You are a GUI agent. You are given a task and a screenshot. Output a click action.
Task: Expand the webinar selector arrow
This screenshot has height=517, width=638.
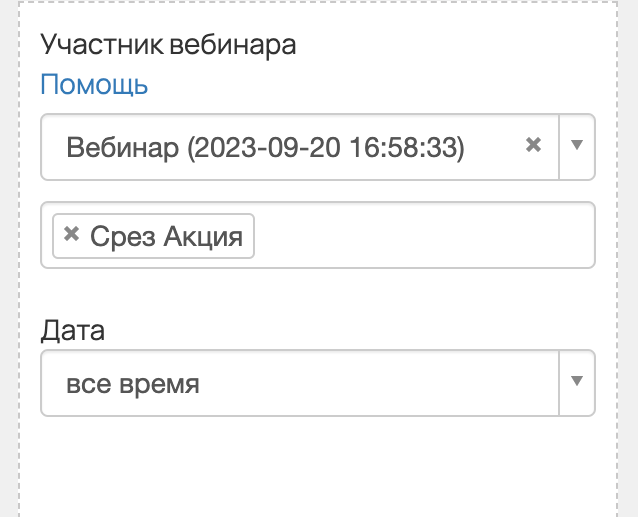pos(576,146)
